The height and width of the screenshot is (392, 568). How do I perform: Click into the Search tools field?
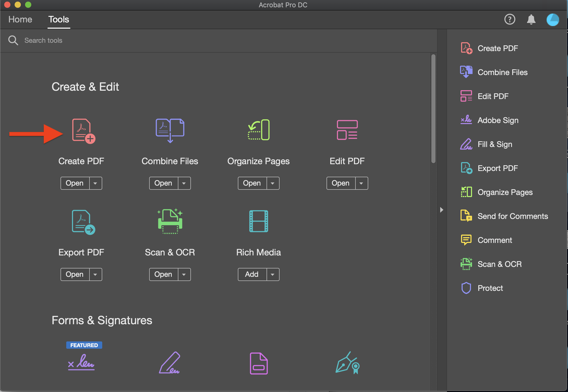tap(219, 40)
